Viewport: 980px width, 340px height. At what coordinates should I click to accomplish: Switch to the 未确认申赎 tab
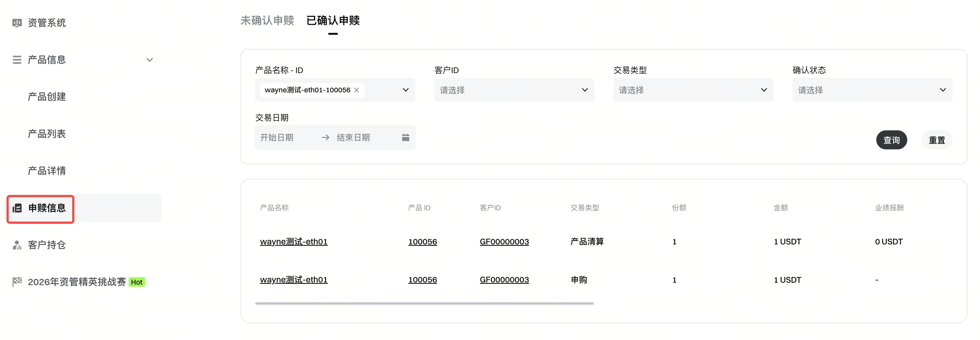coord(267,21)
